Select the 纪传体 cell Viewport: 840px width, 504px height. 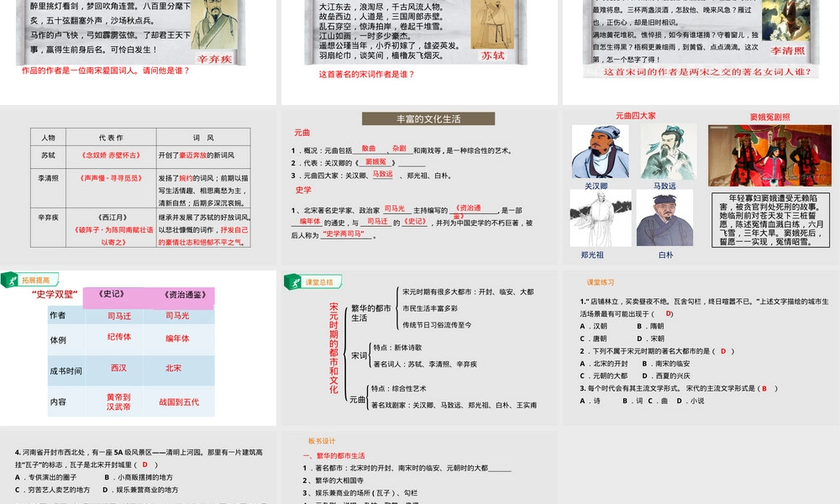(x=119, y=337)
